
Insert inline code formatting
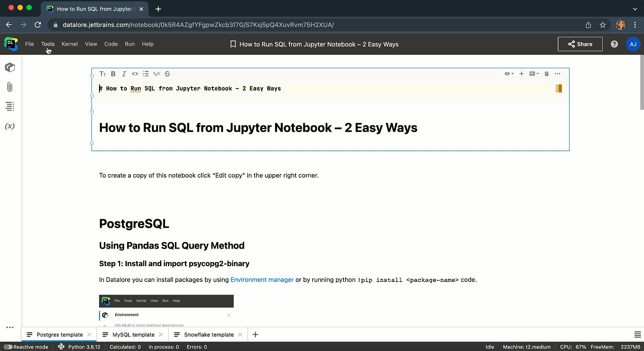(x=135, y=74)
